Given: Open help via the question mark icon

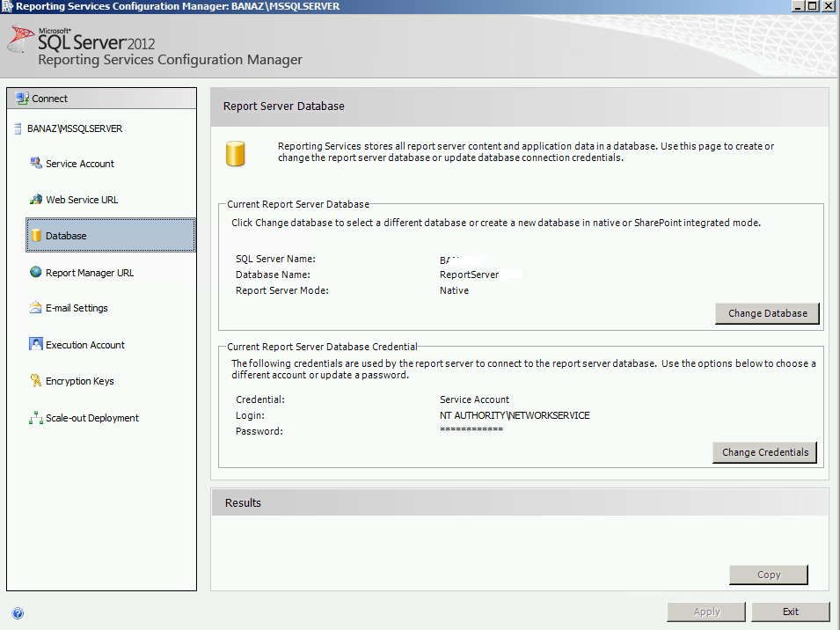Looking at the screenshot, I should point(18,613).
